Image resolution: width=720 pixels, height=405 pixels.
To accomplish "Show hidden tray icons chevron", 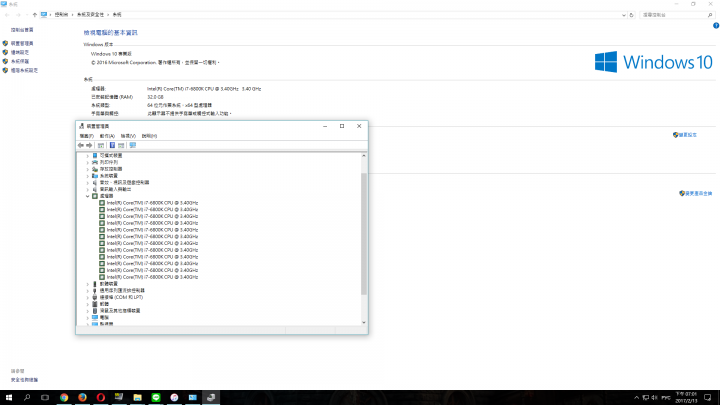I will click(x=636, y=398).
